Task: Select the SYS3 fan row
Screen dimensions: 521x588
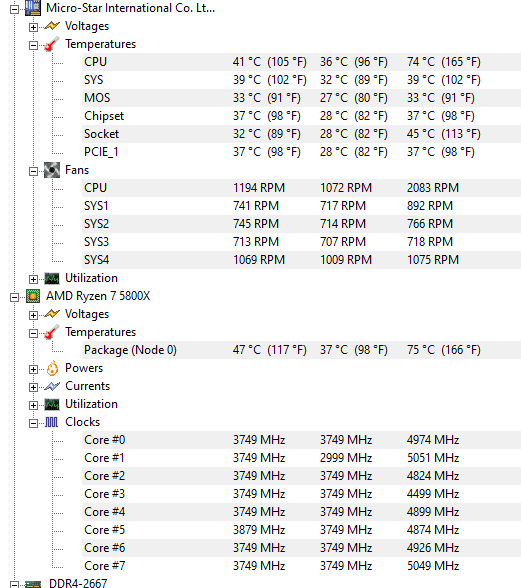Action: [x=301, y=242]
